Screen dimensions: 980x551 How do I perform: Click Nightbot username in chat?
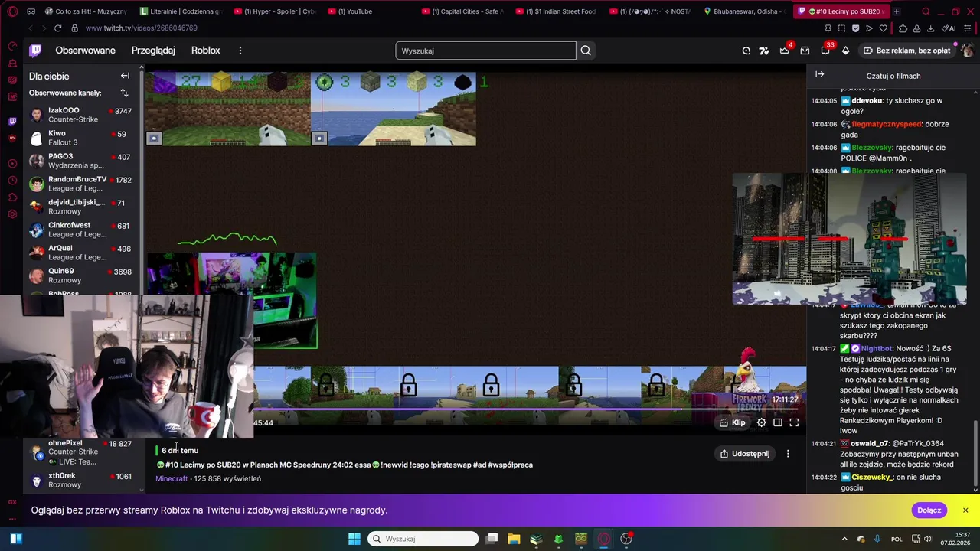pyautogui.click(x=877, y=348)
